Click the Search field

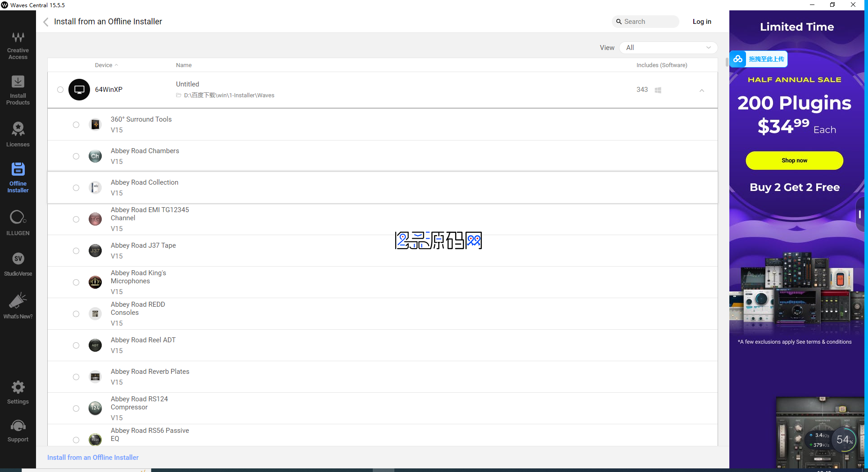click(x=646, y=22)
